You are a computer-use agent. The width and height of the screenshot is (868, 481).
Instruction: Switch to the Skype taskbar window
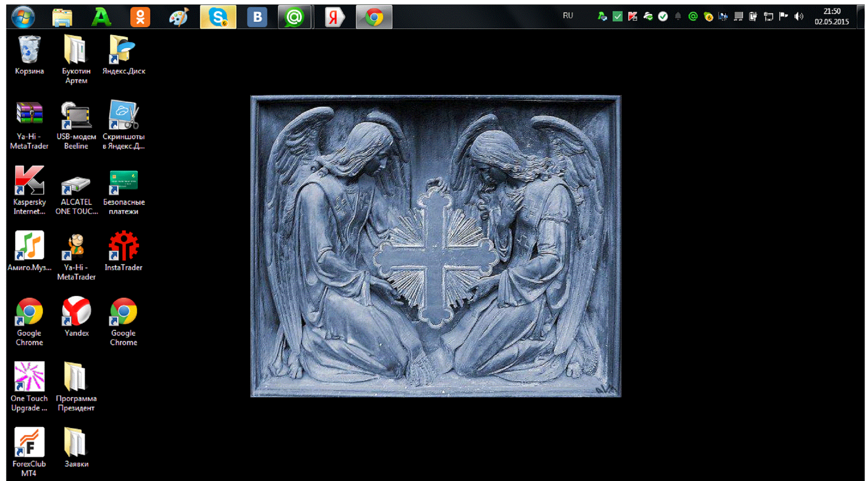[218, 17]
